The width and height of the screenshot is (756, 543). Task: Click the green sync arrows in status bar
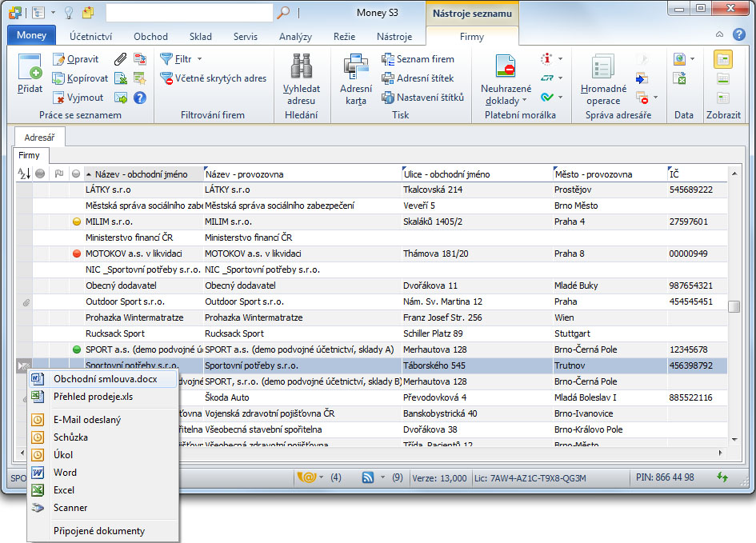click(x=722, y=477)
